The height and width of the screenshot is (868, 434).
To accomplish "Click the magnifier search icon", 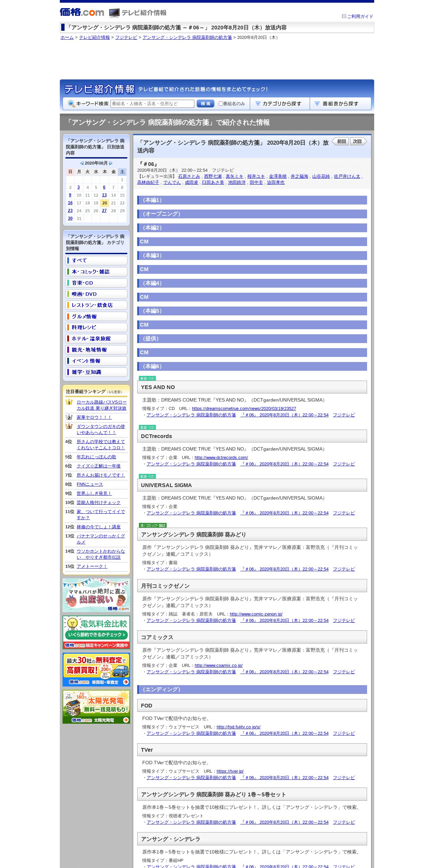I will 71,104.
